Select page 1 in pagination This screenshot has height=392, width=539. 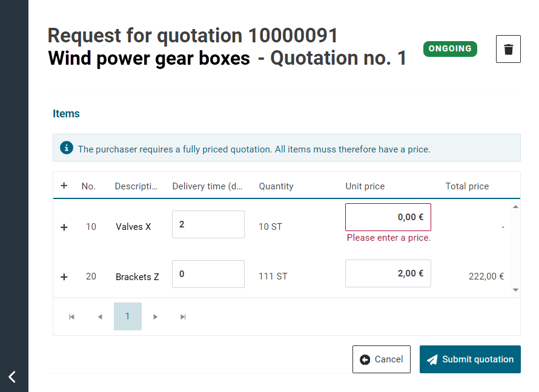127,316
